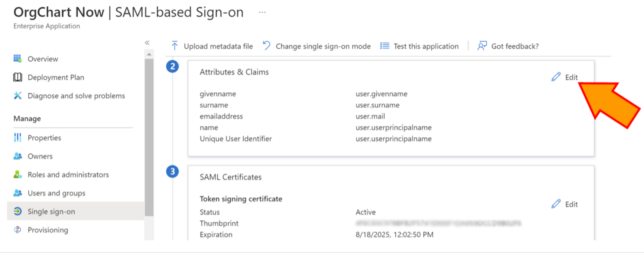644x253 pixels.
Task: Click the Active status value
Action: [365, 212]
